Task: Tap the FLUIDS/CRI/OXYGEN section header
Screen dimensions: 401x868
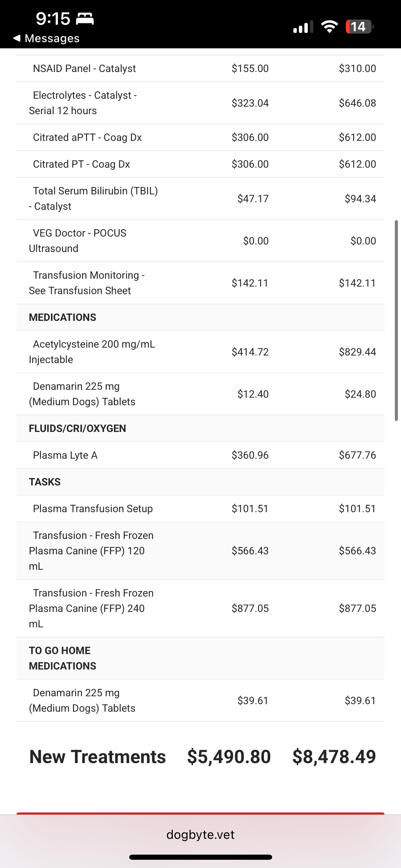Action: click(77, 429)
